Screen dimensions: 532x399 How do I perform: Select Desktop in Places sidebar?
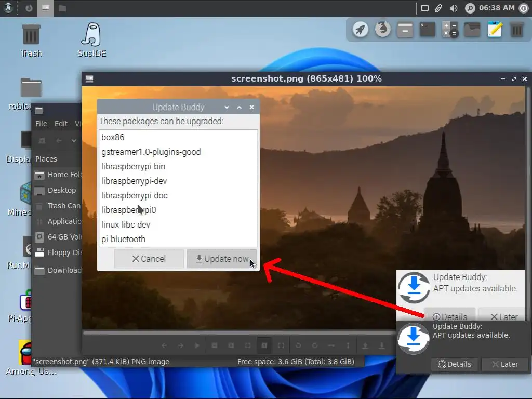click(58, 190)
